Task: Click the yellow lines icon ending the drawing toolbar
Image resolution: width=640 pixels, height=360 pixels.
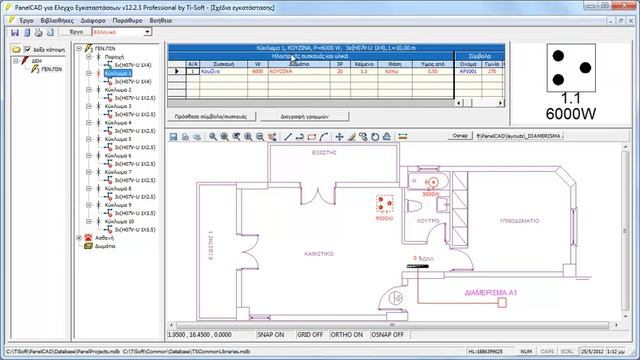Action: coord(403,137)
